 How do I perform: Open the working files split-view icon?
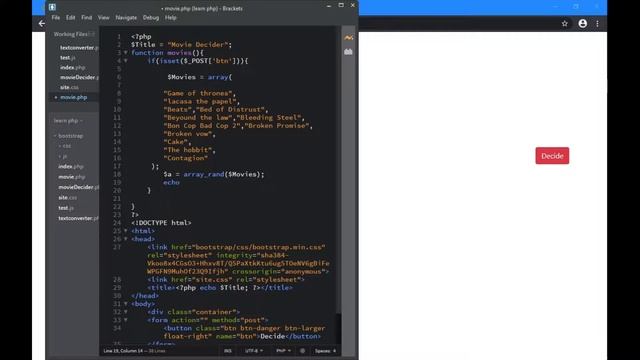point(92,34)
